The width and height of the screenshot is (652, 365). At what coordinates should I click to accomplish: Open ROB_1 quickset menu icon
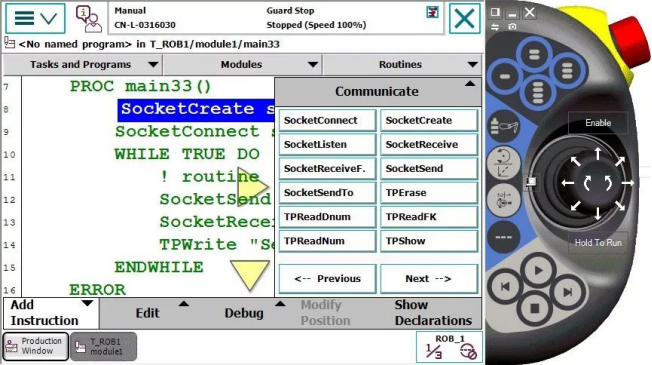449,347
